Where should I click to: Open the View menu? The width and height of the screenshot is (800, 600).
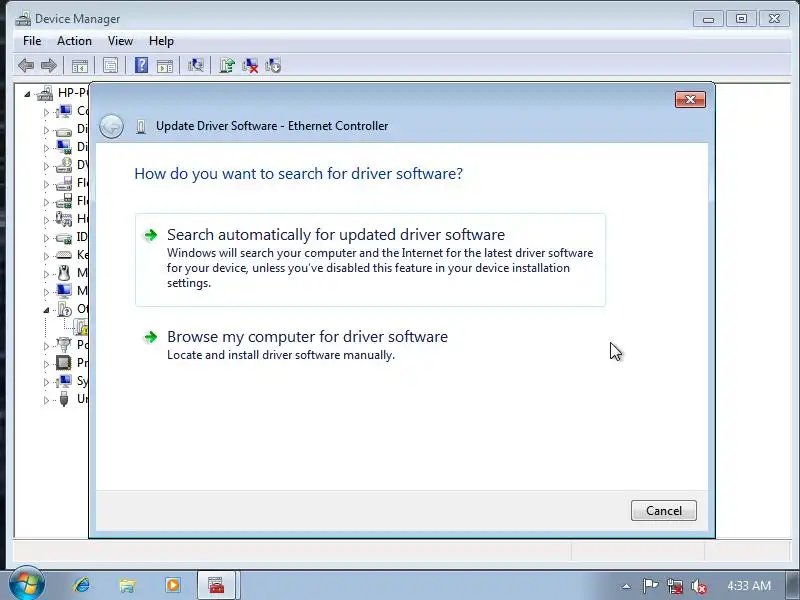click(x=120, y=41)
